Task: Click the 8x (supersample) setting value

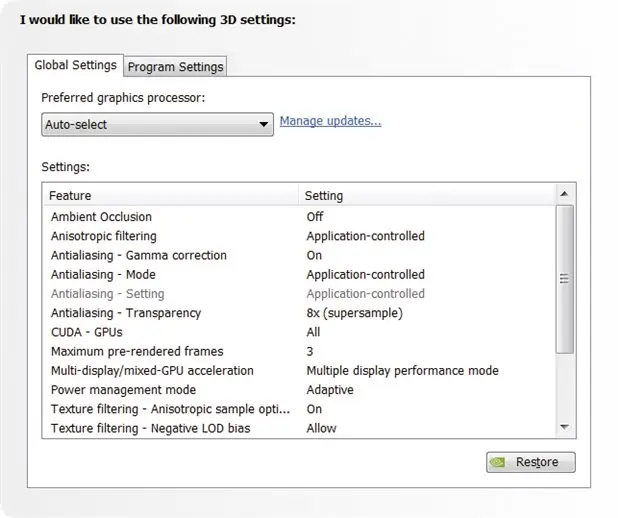Action: [355, 313]
